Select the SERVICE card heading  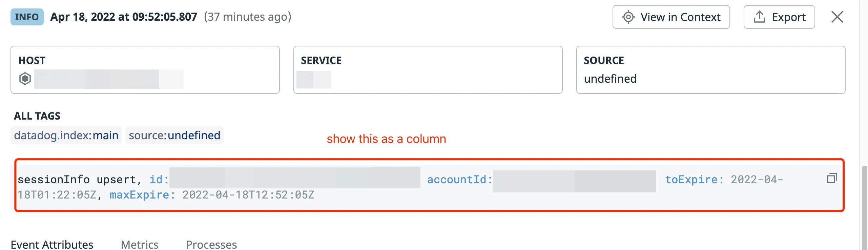click(321, 60)
